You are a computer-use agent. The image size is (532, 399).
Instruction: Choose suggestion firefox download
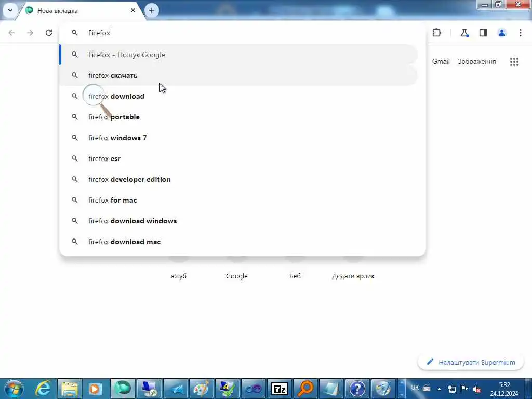point(239,96)
